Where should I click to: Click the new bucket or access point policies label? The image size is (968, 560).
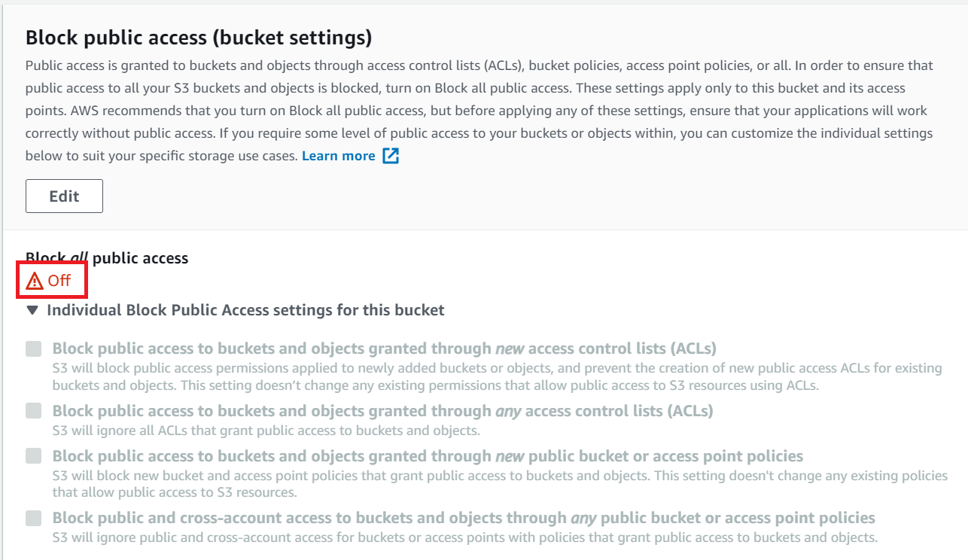click(x=428, y=456)
